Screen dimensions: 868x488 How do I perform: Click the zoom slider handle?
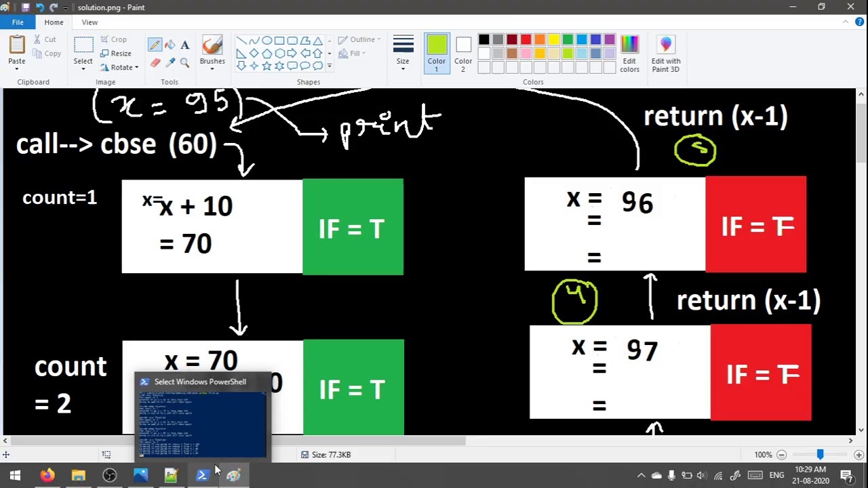pyautogui.click(x=820, y=455)
